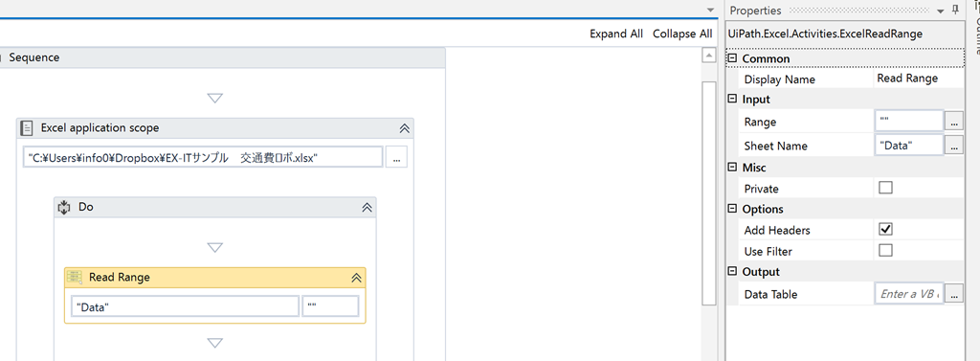
Task: Collapse the Excel application scope activity
Action: [x=404, y=128]
